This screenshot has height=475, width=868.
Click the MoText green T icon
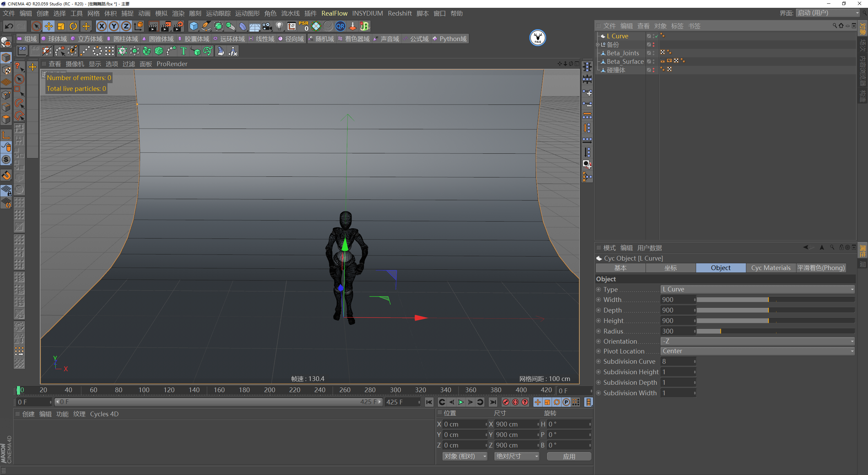click(x=183, y=51)
